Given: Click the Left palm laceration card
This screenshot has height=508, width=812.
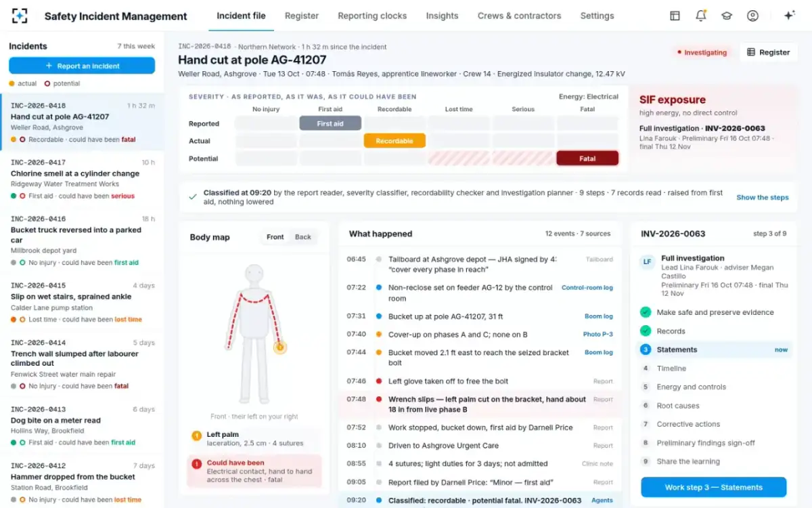Looking at the screenshot, I should click(254, 439).
